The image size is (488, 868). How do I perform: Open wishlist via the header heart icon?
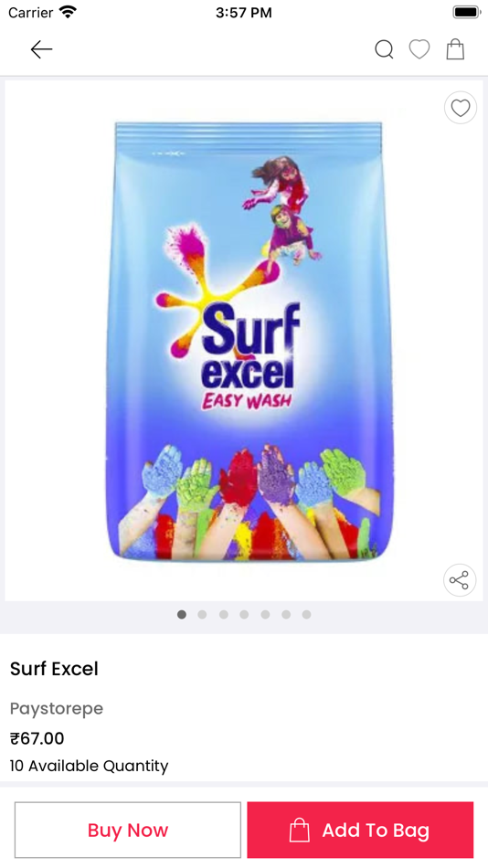419,50
